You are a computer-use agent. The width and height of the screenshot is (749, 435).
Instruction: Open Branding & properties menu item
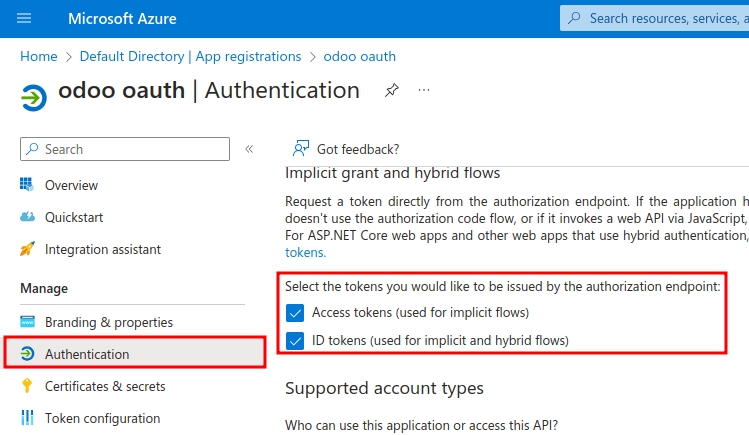point(108,322)
